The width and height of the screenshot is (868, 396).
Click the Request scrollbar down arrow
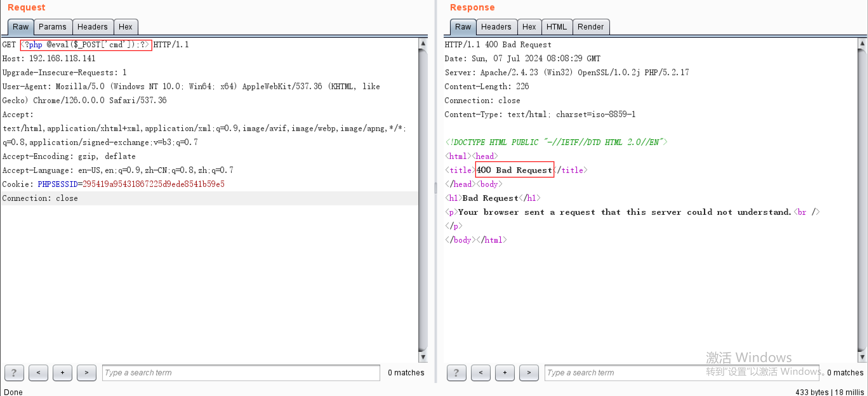tap(423, 357)
